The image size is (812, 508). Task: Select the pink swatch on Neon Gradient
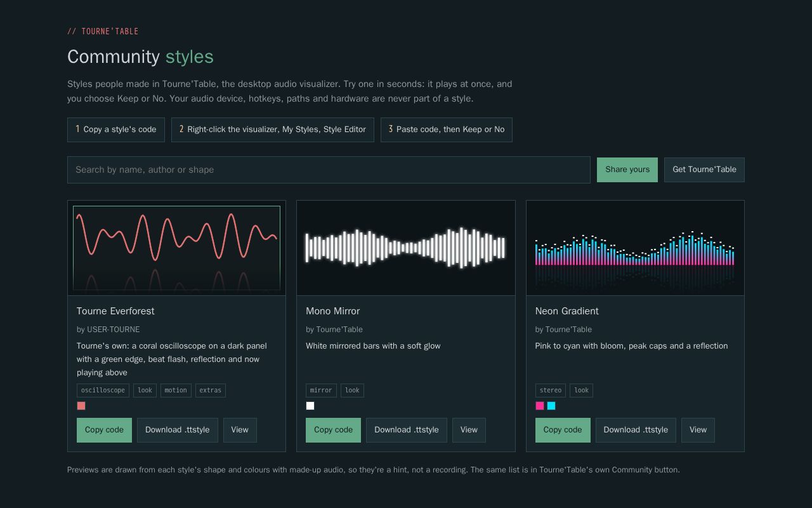coord(540,406)
